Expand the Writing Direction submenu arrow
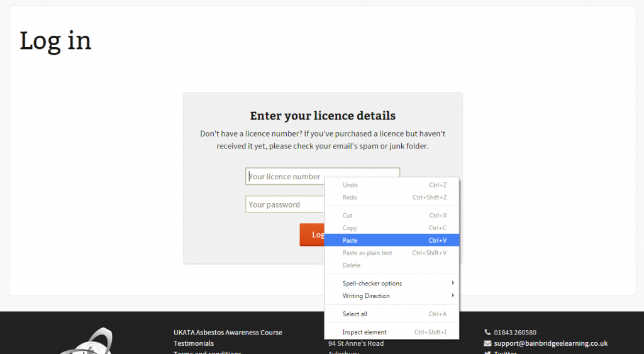Screen dimensions: 644x354 (x=453, y=296)
